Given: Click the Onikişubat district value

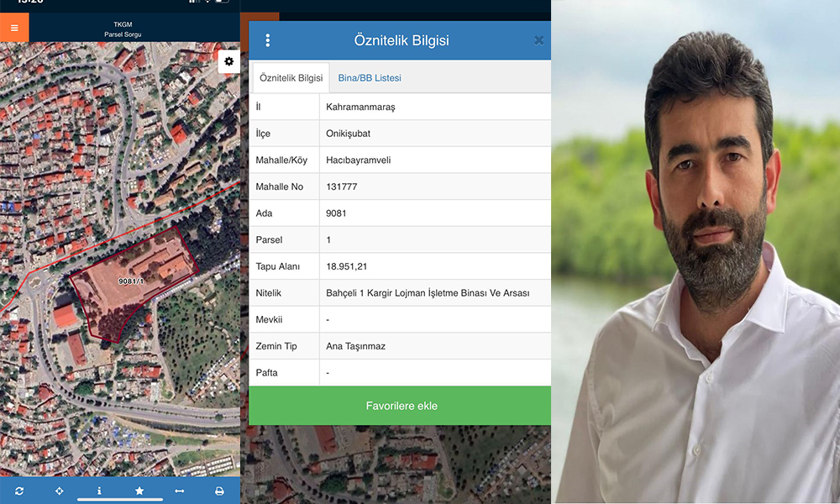Looking at the screenshot, I should [x=349, y=134].
